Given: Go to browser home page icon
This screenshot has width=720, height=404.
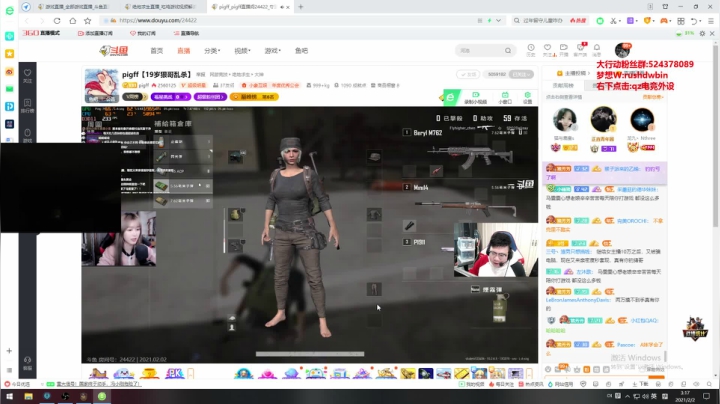Looking at the screenshot, I should pos(73,21).
